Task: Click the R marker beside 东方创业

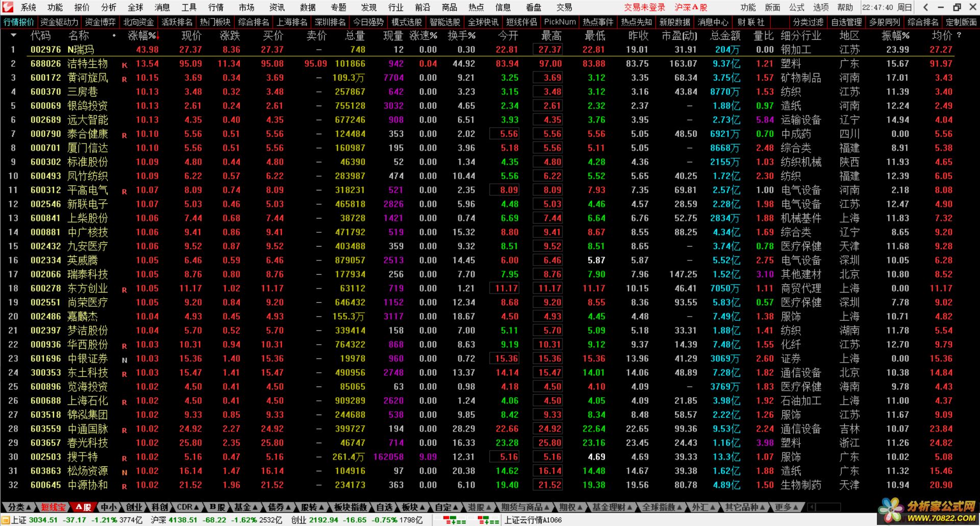Action: pyautogui.click(x=125, y=290)
